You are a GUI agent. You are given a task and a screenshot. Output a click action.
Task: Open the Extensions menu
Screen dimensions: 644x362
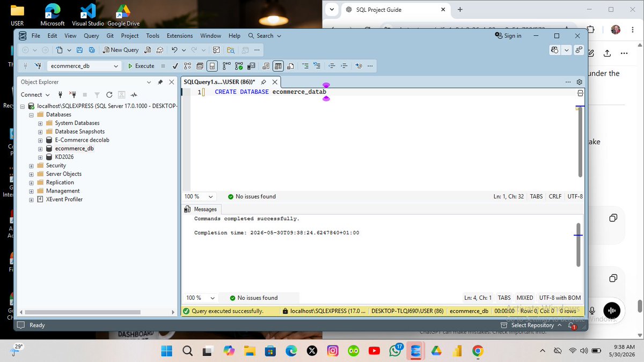(x=180, y=36)
